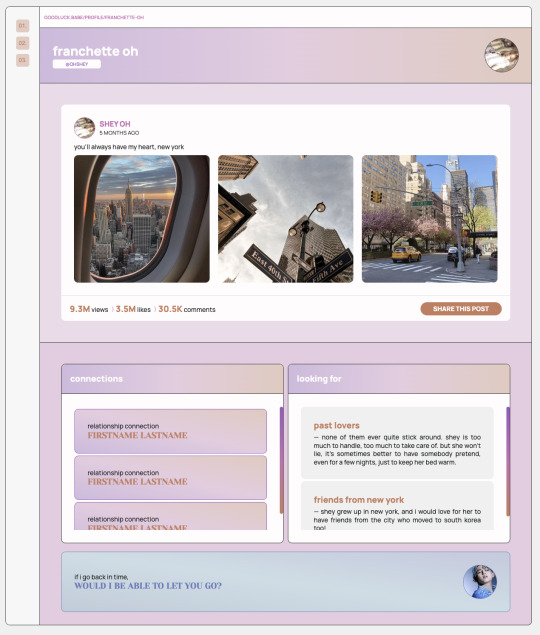540x635 pixels.
Task: Open the footer banner portrait avatar
Action: point(480,582)
